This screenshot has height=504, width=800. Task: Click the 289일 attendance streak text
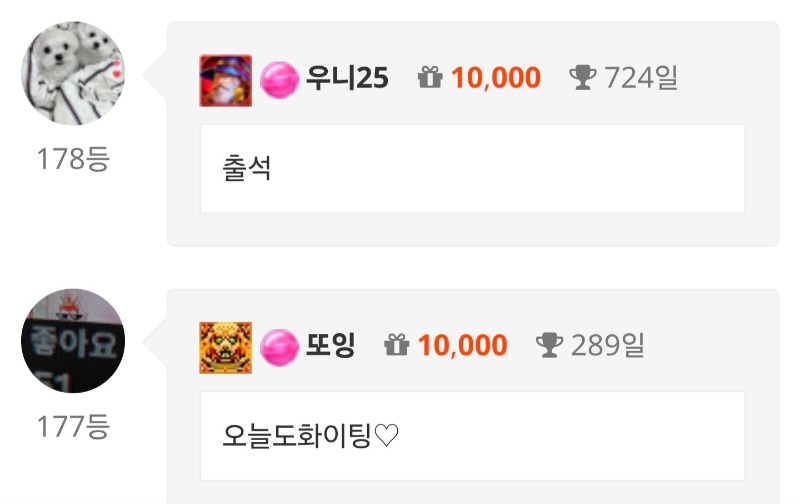(x=608, y=345)
